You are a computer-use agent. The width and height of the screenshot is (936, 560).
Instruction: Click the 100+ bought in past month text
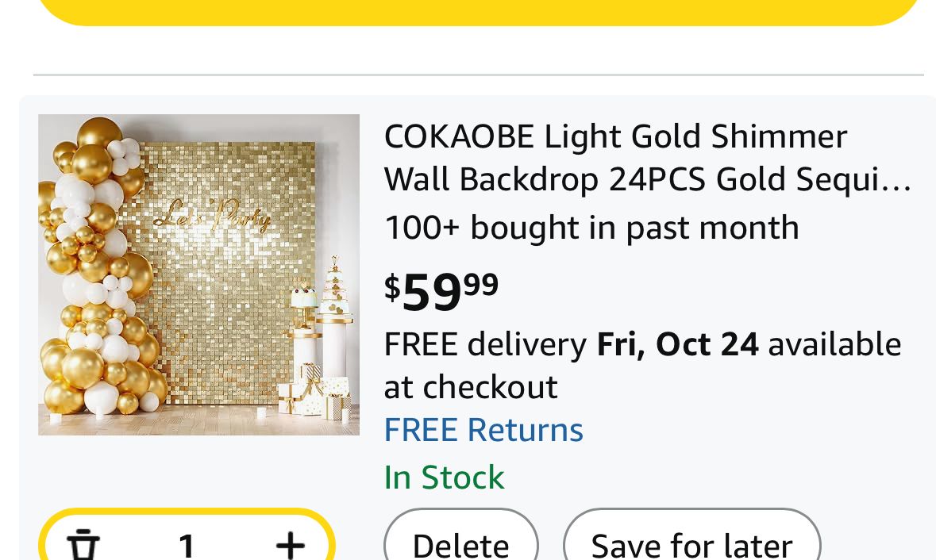click(x=591, y=228)
